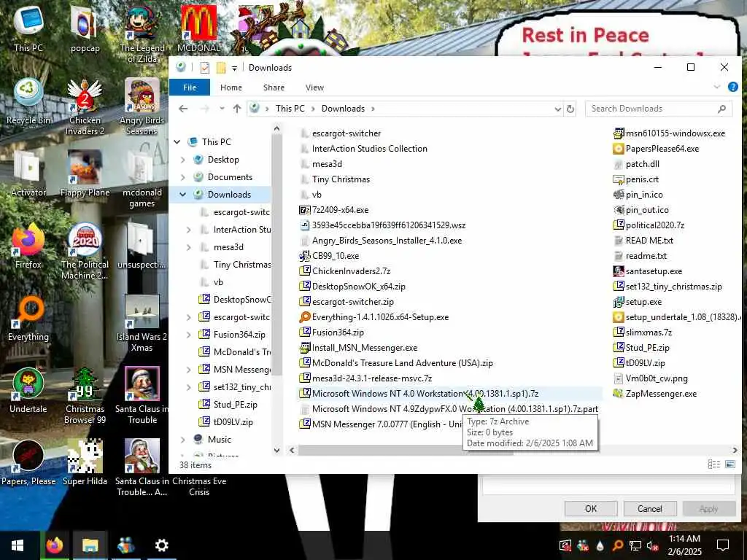Open Firefox desktop shortcut
Image resolution: width=747 pixels, height=560 pixels.
(28, 246)
